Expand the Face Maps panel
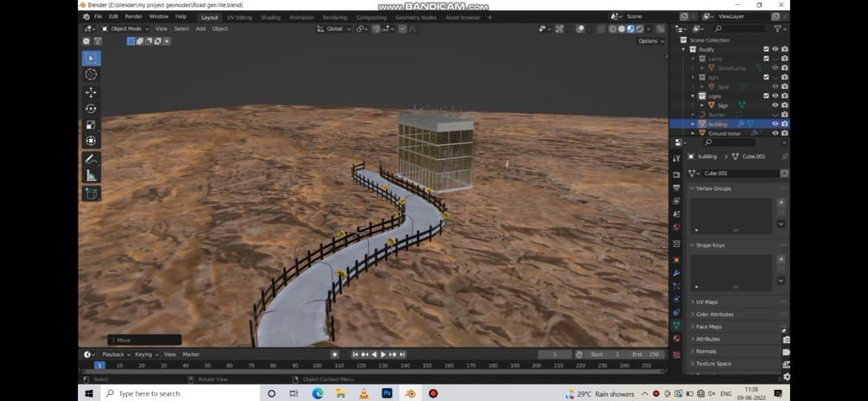The height and width of the screenshot is (401, 868). point(738,327)
